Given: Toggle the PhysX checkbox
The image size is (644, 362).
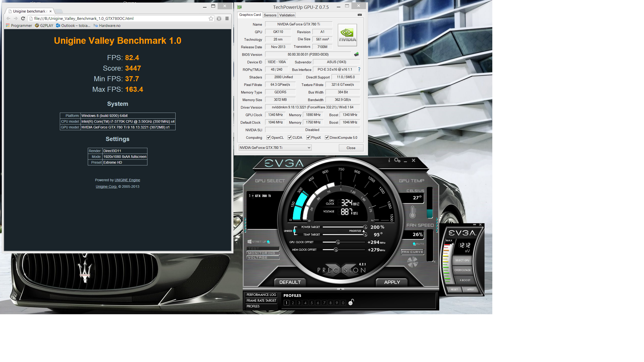Looking at the screenshot, I should pyautogui.click(x=308, y=138).
